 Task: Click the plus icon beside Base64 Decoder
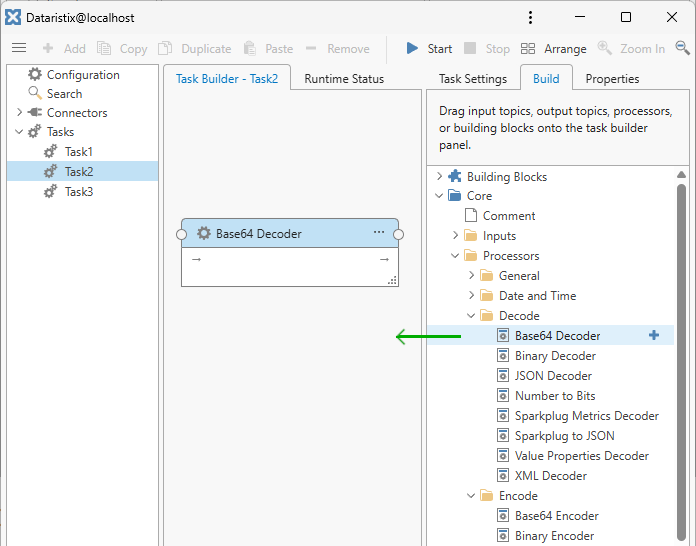coord(654,336)
